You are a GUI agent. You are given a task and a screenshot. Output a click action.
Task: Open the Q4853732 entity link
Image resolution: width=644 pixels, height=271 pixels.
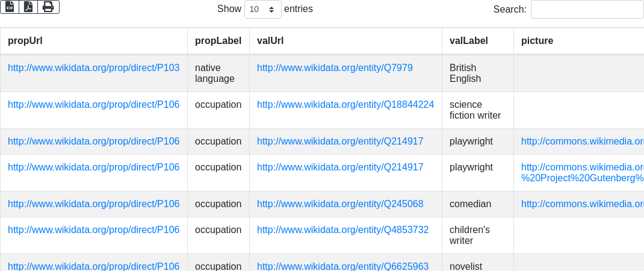point(342,230)
